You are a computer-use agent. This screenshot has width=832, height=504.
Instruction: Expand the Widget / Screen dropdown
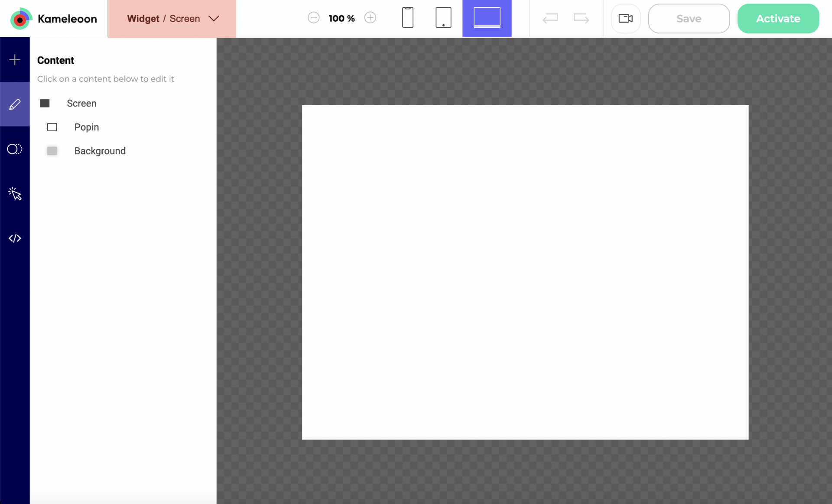tap(172, 19)
